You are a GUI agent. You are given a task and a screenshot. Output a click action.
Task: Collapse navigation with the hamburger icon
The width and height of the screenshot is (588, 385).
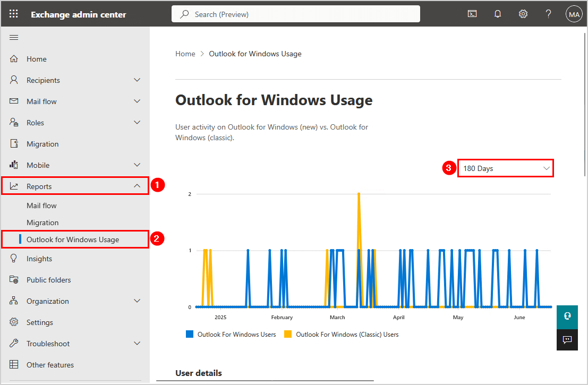coord(14,37)
